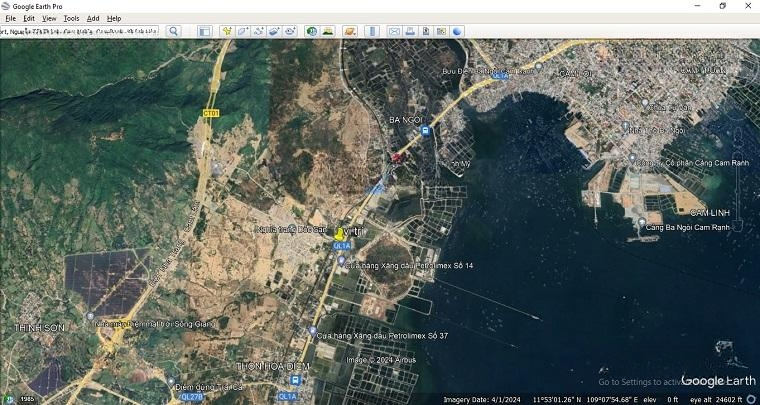
Task: Open the Ruler measuring tool
Action: click(372, 31)
